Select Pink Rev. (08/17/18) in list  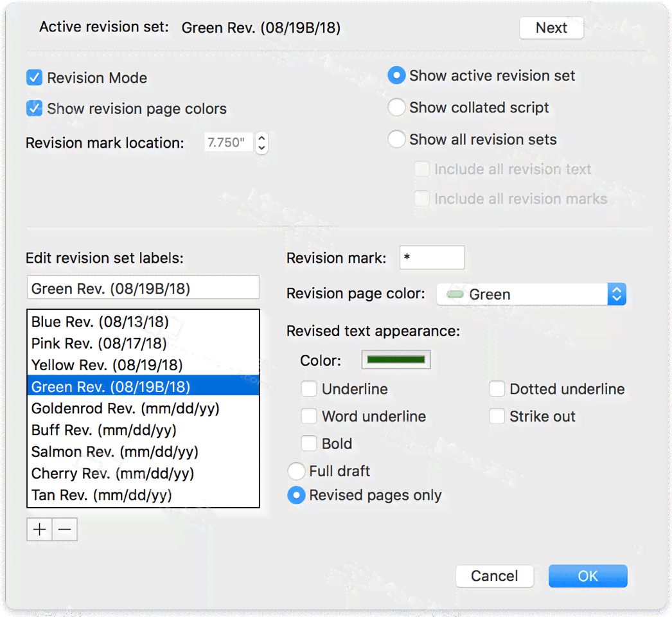143,343
